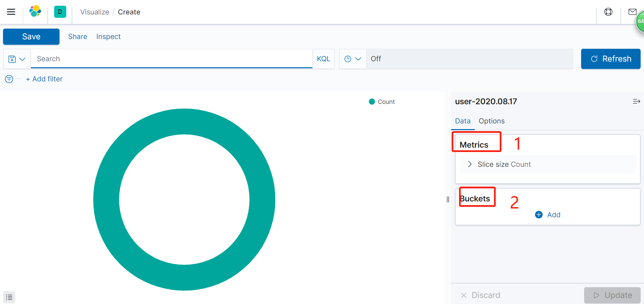The height and width of the screenshot is (304, 644).
Task: Toggle the legend list icon
Action: tap(9, 297)
